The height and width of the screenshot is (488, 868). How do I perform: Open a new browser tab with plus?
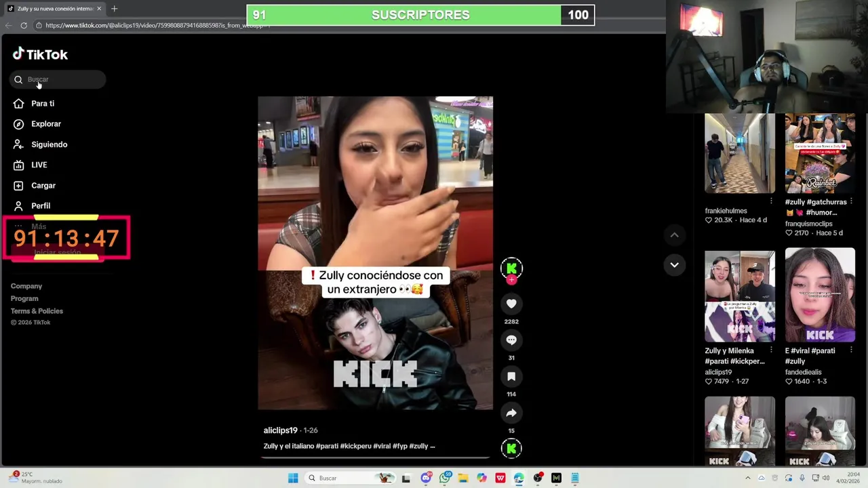(x=114, y=9)
